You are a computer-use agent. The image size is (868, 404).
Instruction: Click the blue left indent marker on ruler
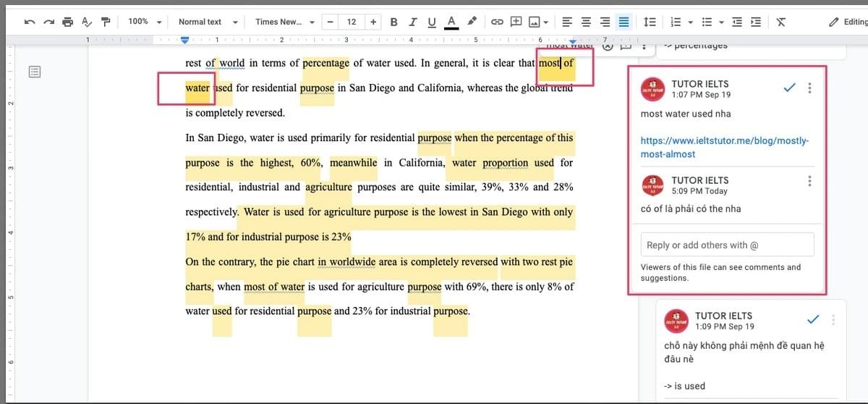point(185,40)
